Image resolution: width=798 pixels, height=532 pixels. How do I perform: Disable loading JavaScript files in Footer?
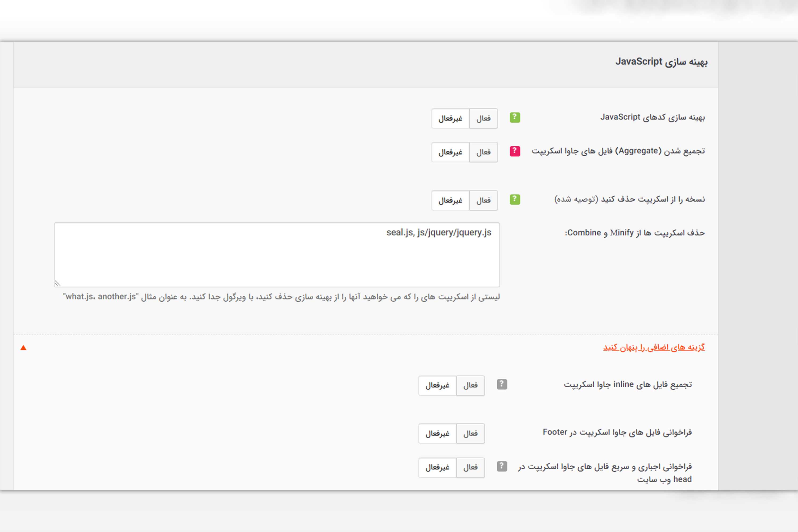(x=437, y=433)
